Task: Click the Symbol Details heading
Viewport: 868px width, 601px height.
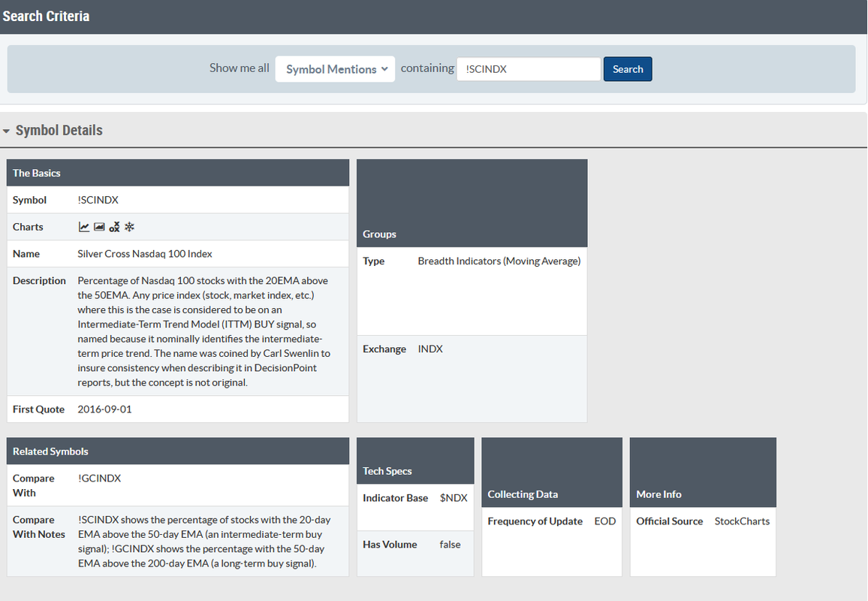Action: 59,130
